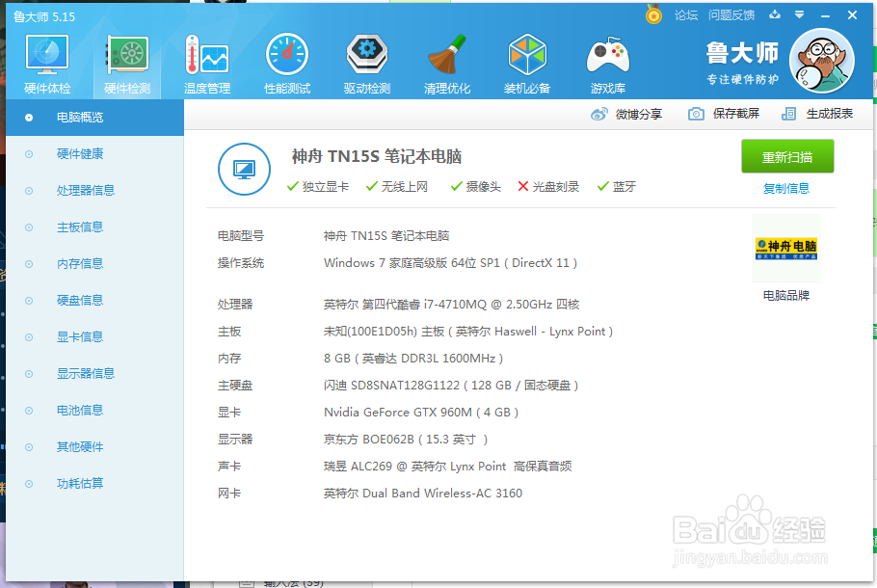
Task: Click the heading 神舟 TN15S 笔记本电脑
Action: (377, 156)
